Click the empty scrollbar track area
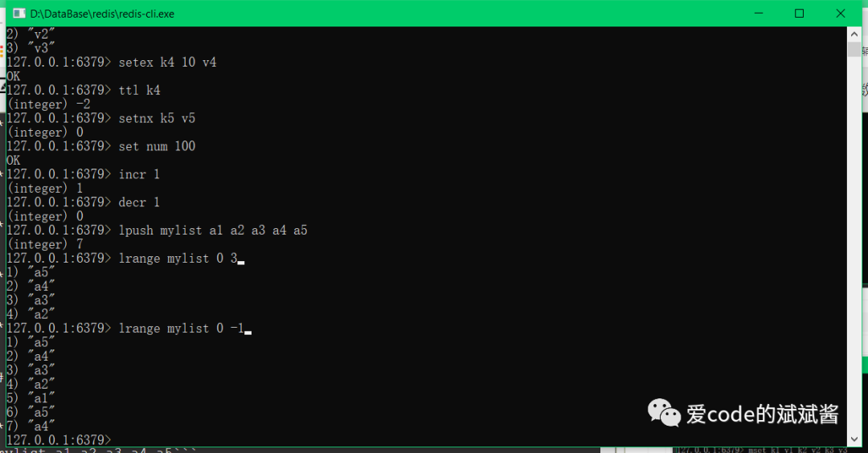 click(x=854, y=243)
